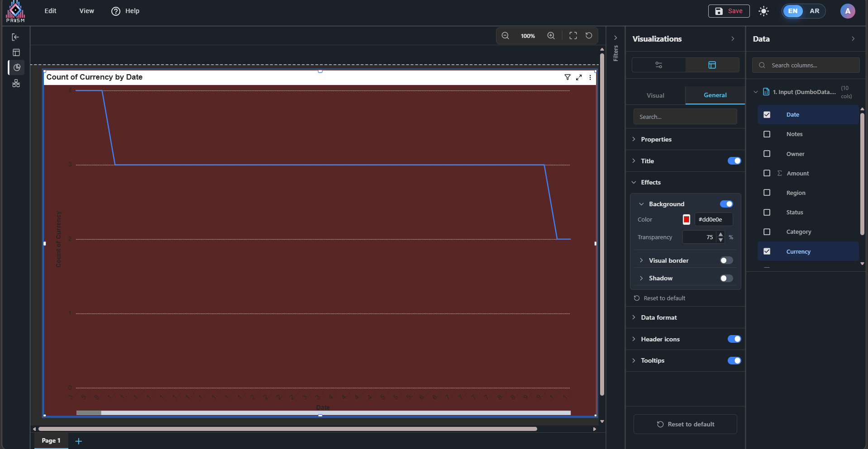Open the chart filter funnel icon
Image resolution: width=868 pixels, height=449 pixels.
(x=567, y=77)
